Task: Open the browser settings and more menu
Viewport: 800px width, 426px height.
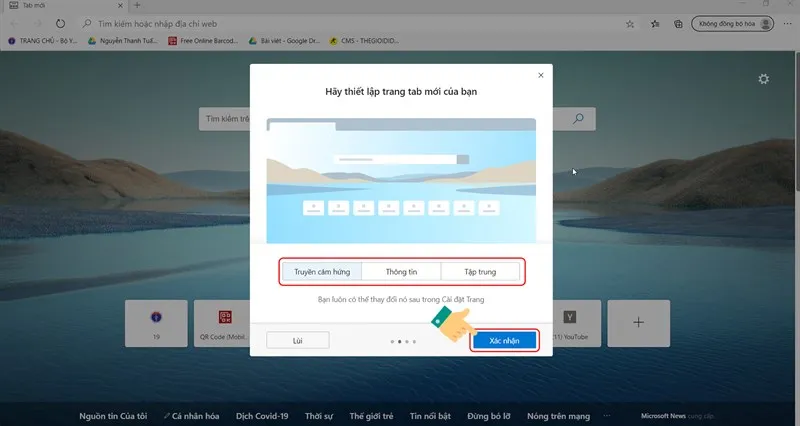Action: coord(787,24)
